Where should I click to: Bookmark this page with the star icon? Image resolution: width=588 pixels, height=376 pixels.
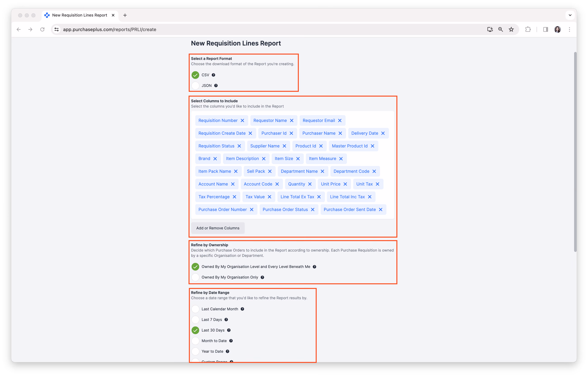(511, 30)
